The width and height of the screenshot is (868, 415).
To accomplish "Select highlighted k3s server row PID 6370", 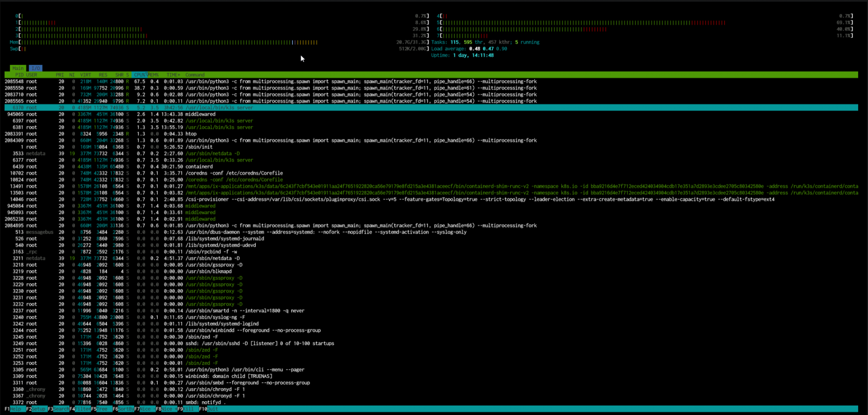I will [431, 108].
